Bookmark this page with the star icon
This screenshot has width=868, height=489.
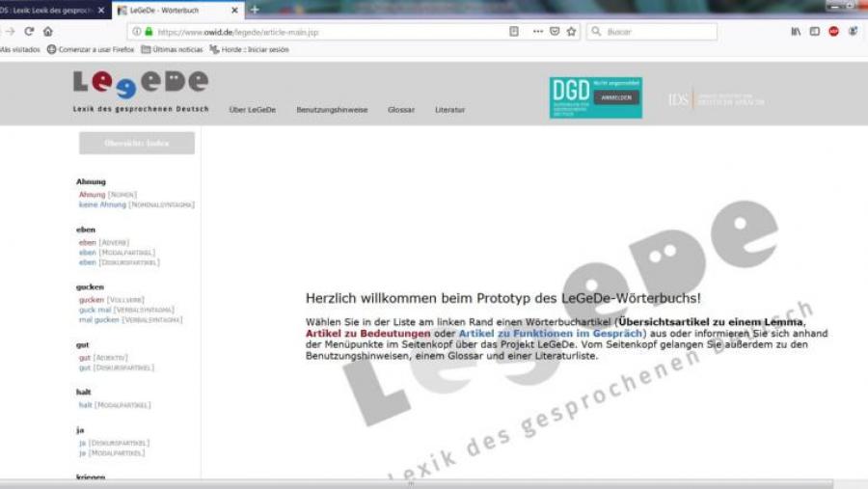[x=571, y=31]
